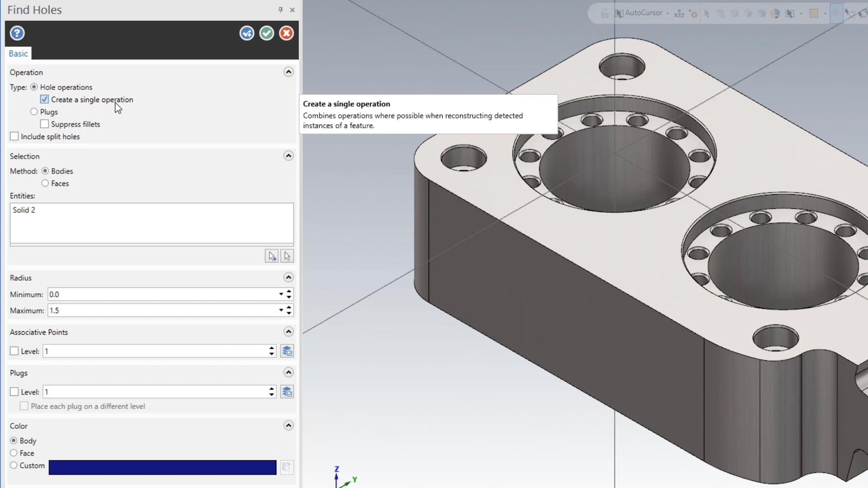The height and width of the screenshot is (488, 868).
Task: Toggle Include split holes checkbox
Action: tap(14, 136)
